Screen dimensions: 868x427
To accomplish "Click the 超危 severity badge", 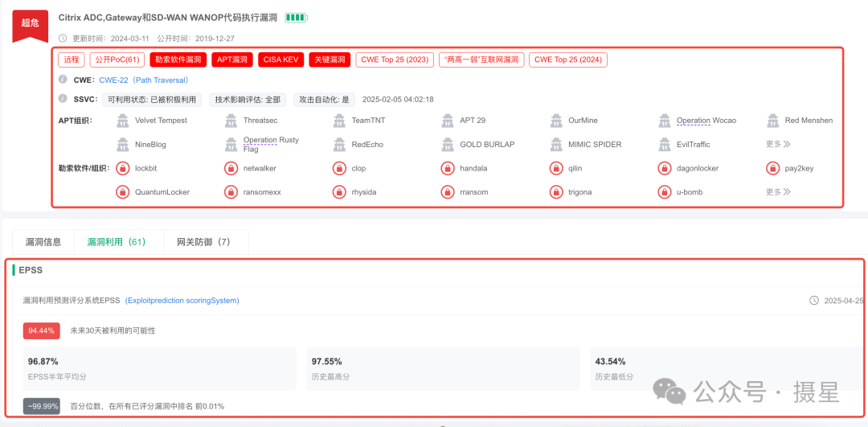I will [x=30, y=25].
